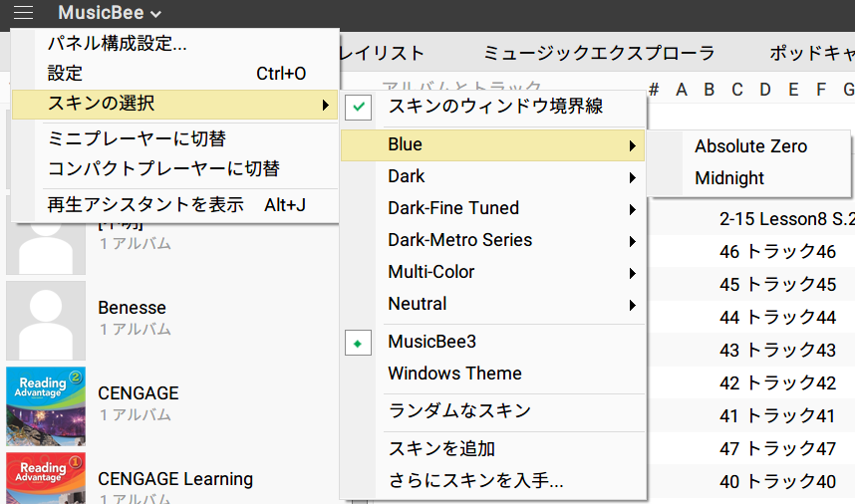The width and height of the screenshot is (855, 504).
Task: Jump to letter C in index
Action: coord(737,90)
